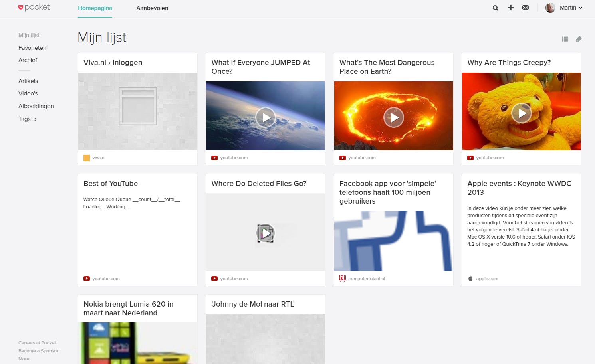Play 'What If Everyone JUMPED At Once?' video
This screenshot has width=595, height=364.
point(266,117)
